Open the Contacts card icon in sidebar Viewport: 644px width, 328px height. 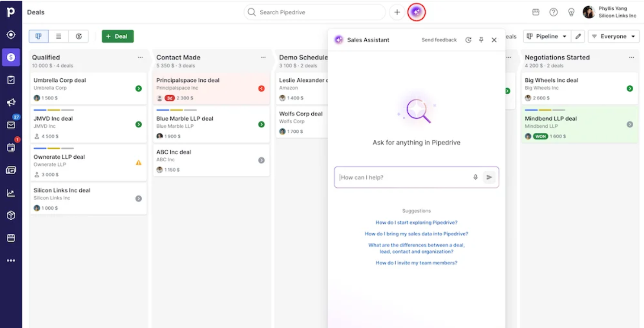[11, 170]
